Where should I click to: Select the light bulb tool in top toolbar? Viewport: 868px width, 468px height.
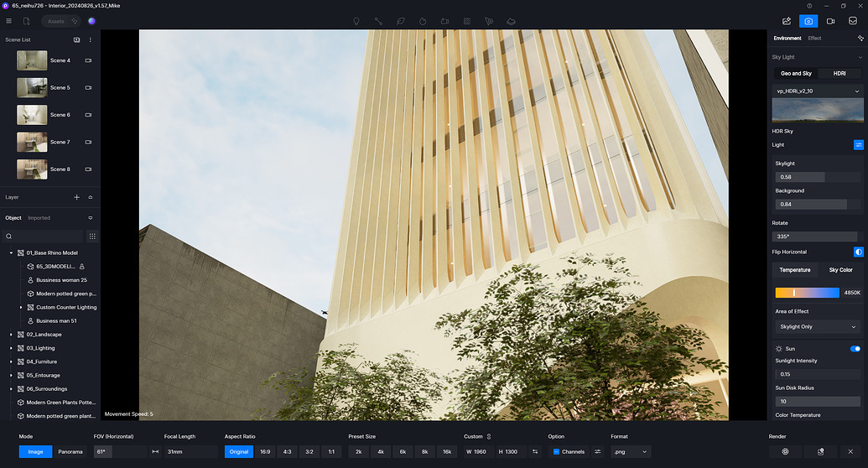tap(356, 21)
